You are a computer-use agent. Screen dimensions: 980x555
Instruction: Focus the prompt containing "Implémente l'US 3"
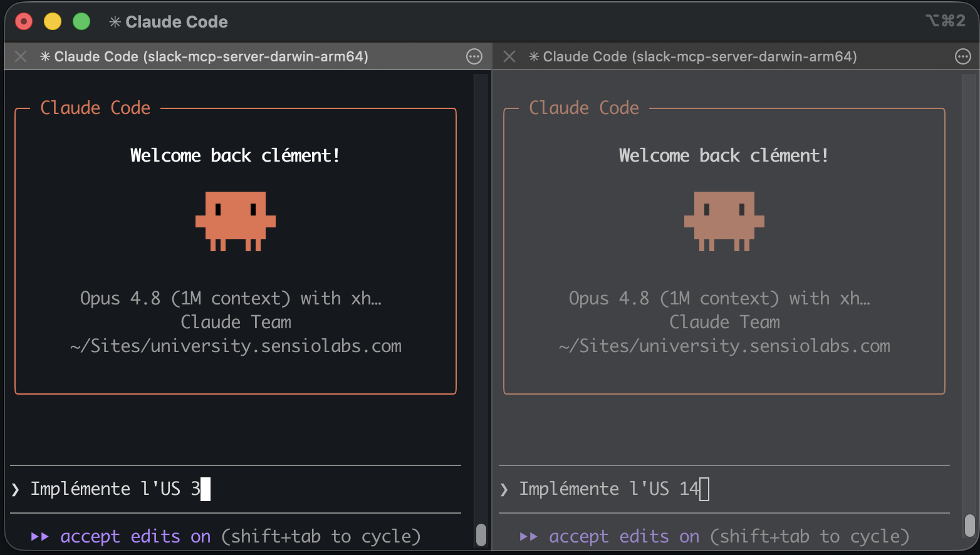coord(236,489)
